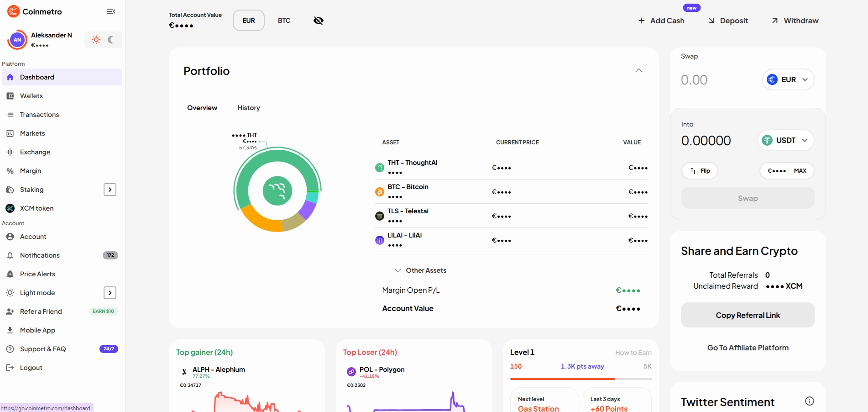This screenshot has width=868, height=412.
Task: Click the Wallets sidebar icon
Action: 10,96
